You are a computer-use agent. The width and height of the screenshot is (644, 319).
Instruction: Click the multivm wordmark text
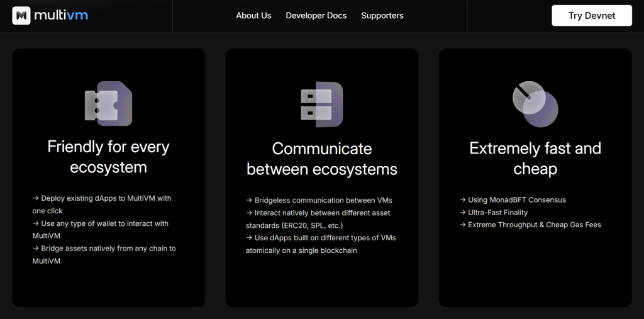point(61,16)
